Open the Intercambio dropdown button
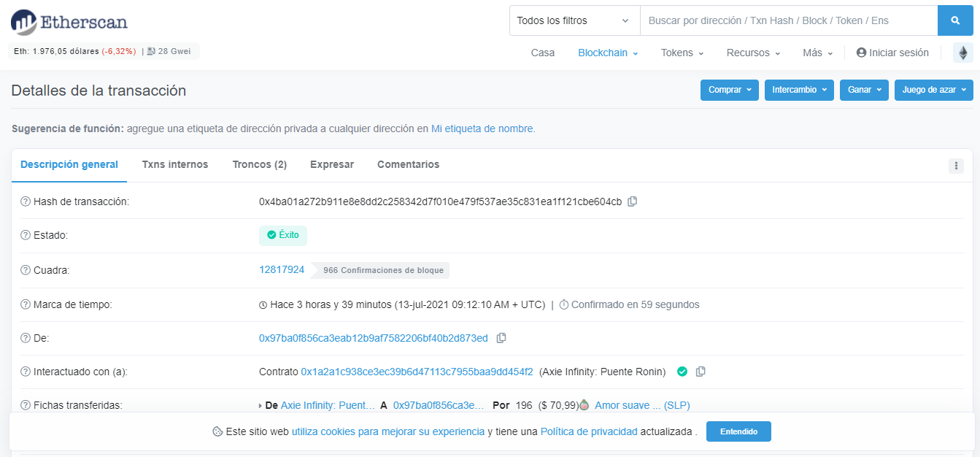 (x=799, y=90)
